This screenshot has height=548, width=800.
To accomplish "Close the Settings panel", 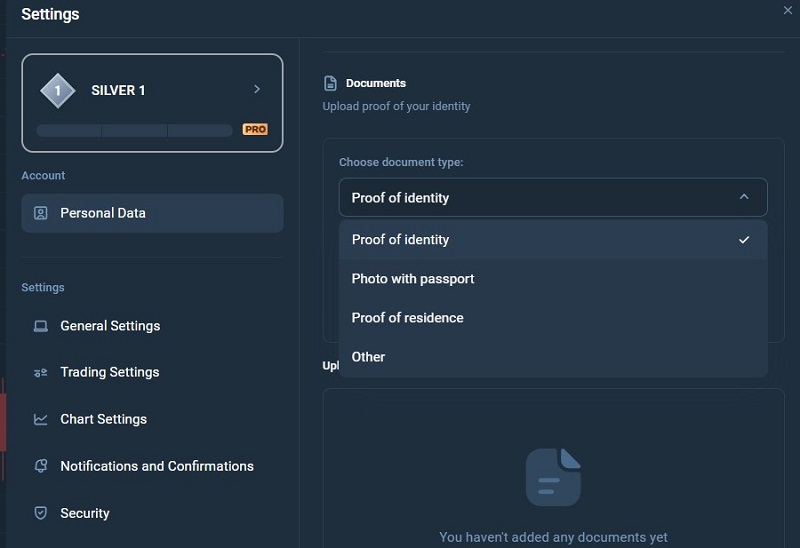I will pos(788,10).
